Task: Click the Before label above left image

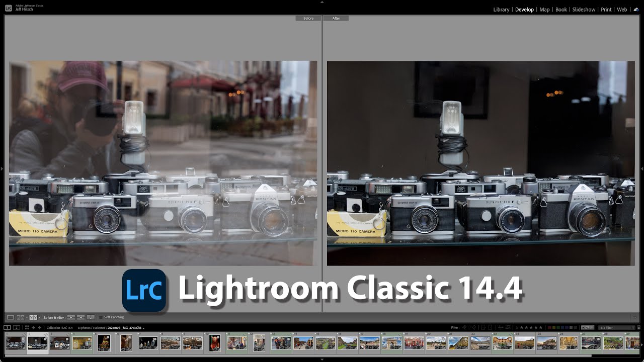Action: [308, 19]
